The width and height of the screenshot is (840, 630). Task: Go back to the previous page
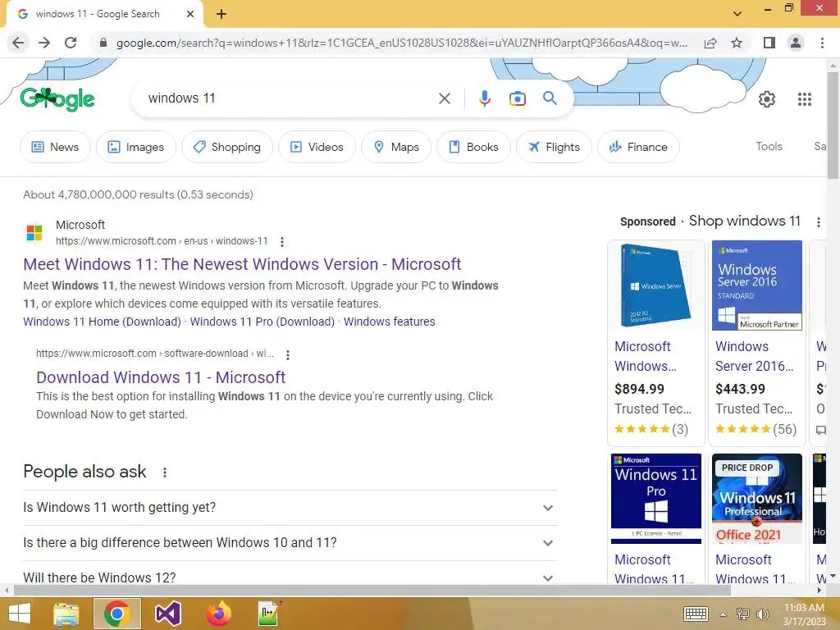[x=18, y=43]
